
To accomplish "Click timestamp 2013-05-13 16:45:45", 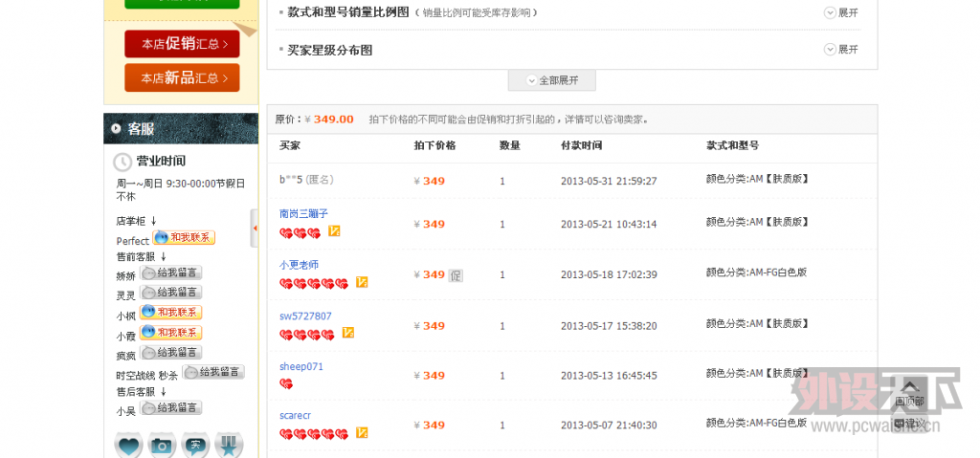I will (609, 376).
